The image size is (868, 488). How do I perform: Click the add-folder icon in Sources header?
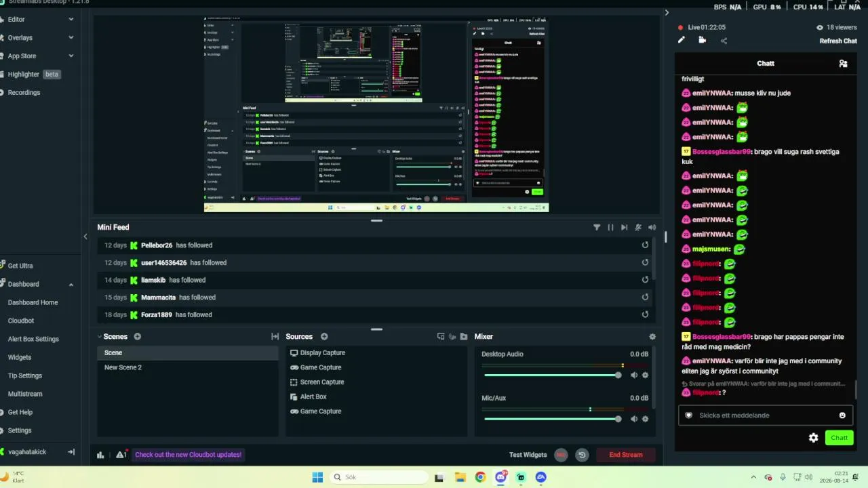[464, 336]
